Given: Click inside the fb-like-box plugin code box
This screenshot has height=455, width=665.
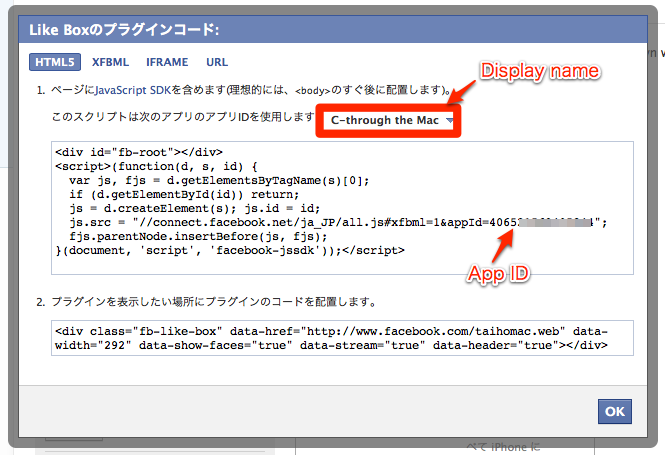Looking at the screenshot, I should tap(342, 338).
